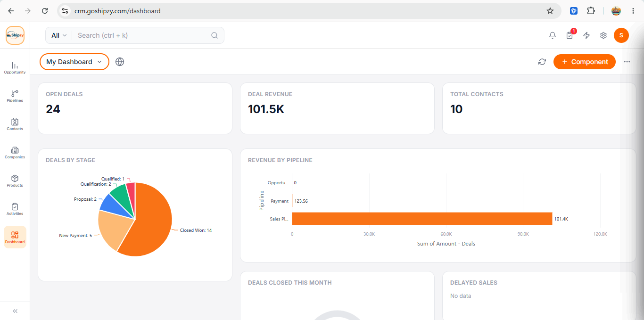
Task: Go back in browser history
Action: pyautogui.click(x=11, y=11)
